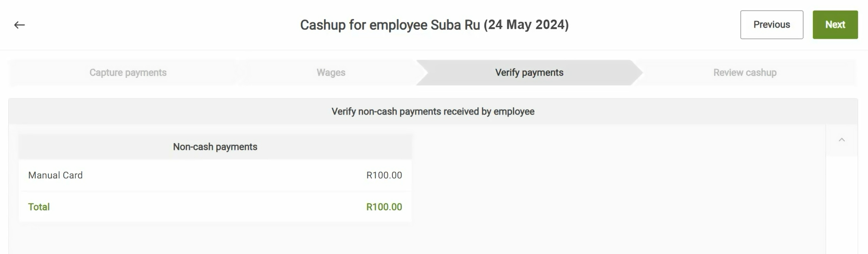The height and width of the screenshot is (254, 868).
Task: Click empty panel area right of payments table
Action: click(x=615, y=190)
